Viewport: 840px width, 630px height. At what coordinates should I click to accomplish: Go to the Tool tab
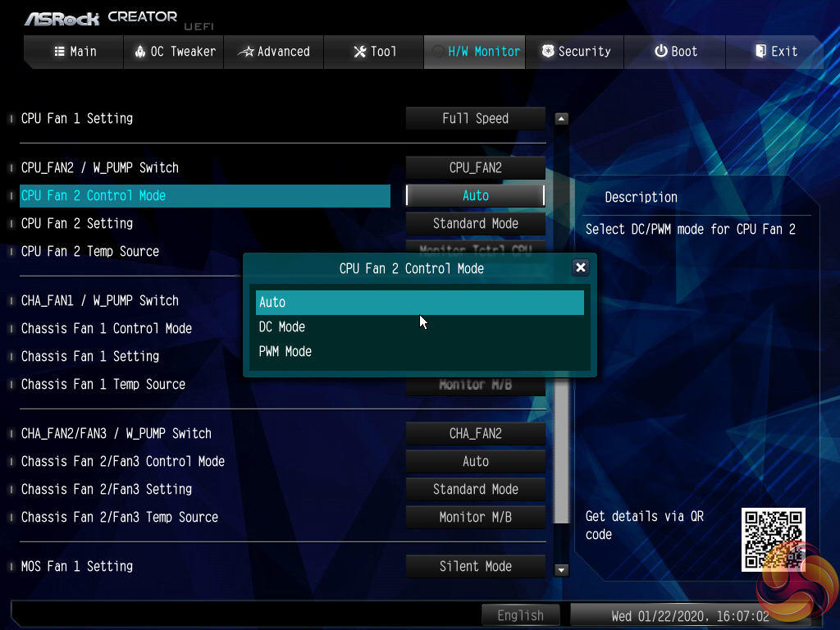374,52
